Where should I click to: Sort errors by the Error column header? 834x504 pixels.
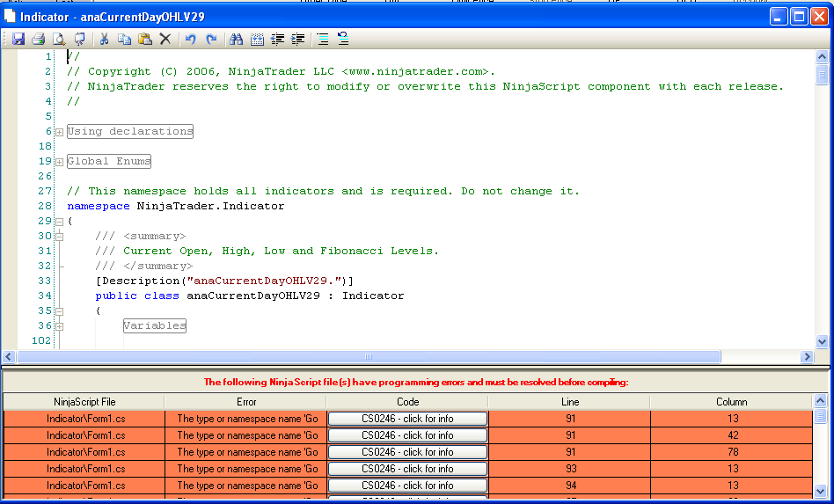[246, 402]
